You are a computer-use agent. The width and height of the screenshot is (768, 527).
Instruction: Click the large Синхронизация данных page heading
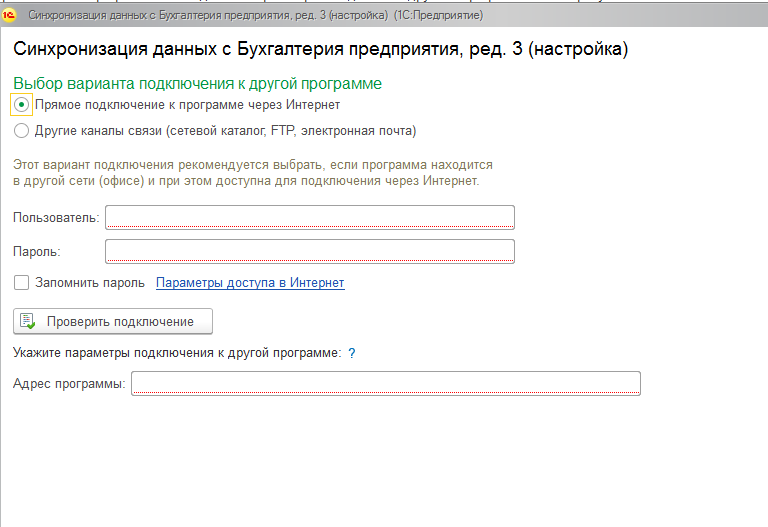(320, 49)
